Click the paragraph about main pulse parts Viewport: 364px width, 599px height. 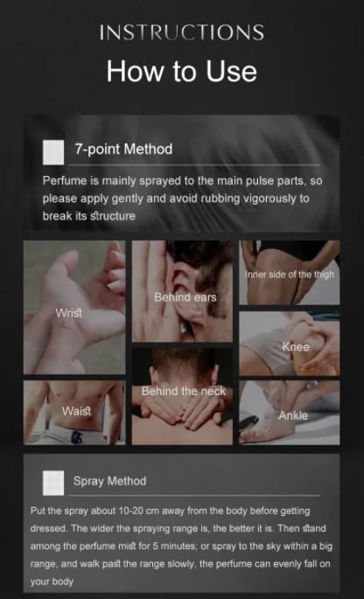click(182, 198)
